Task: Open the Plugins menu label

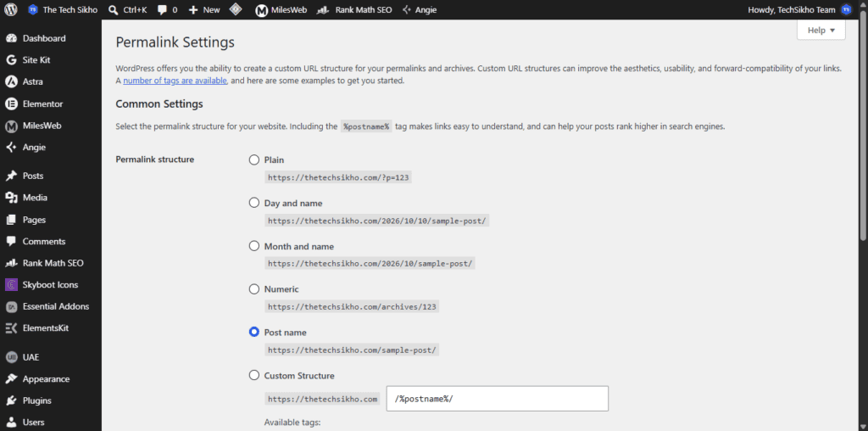Action: (x=37, y=400)
